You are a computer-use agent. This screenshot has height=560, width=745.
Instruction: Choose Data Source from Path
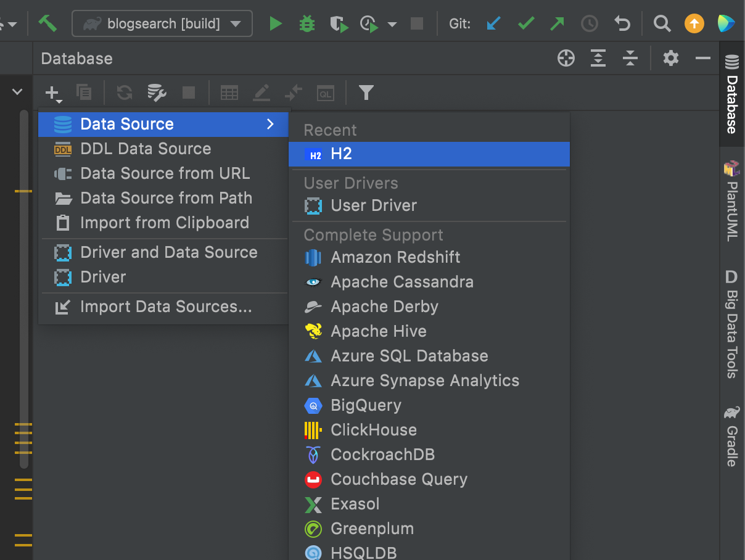[163, 198]
